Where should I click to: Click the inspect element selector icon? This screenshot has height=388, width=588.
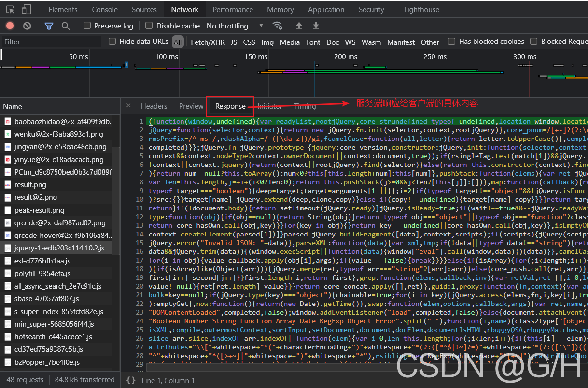coord(11,10)
